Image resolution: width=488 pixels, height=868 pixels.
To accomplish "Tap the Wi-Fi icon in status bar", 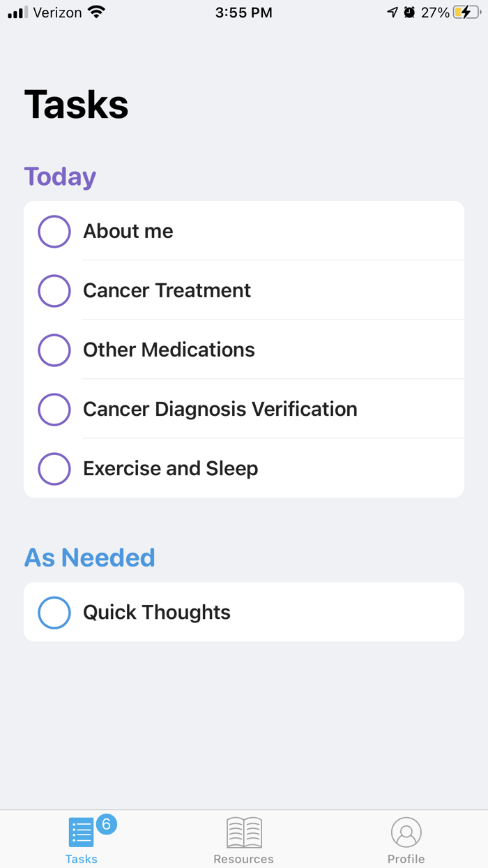I will pos(96,12).
